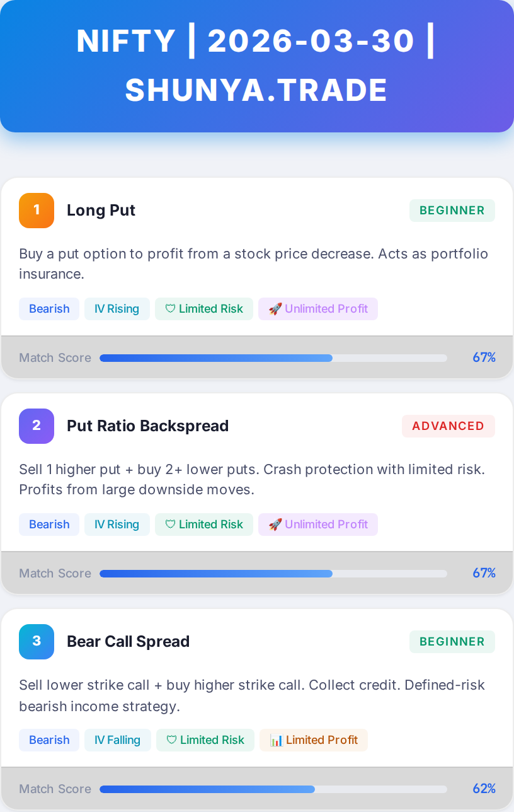The height and width of the screenshot is (812, 514).
Task: Open the Put Ratio Backspread strategy title
Action: tap(147, 426)
